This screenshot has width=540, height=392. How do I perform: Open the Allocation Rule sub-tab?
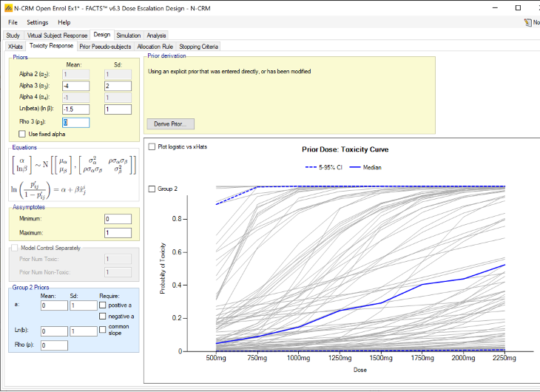(155, 47)
